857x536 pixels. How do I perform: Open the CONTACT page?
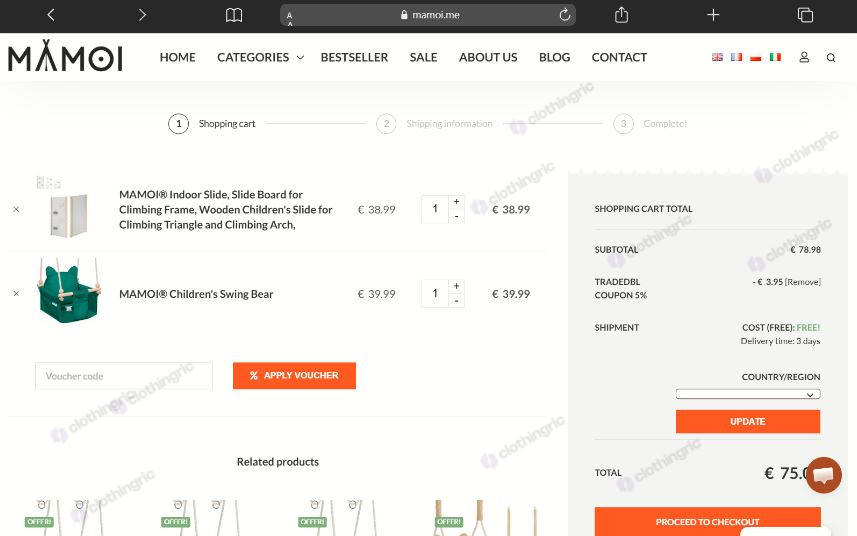[619, 57]
